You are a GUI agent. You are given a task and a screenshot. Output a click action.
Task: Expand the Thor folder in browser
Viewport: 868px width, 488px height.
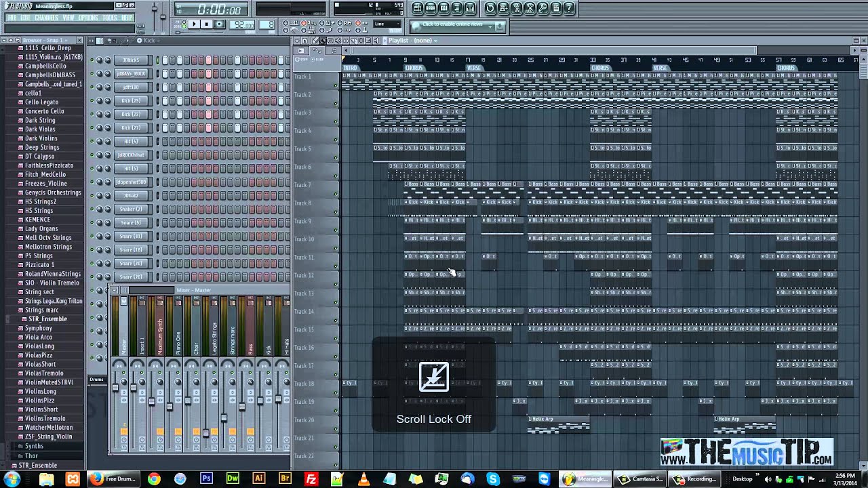(x=31, y=455)
